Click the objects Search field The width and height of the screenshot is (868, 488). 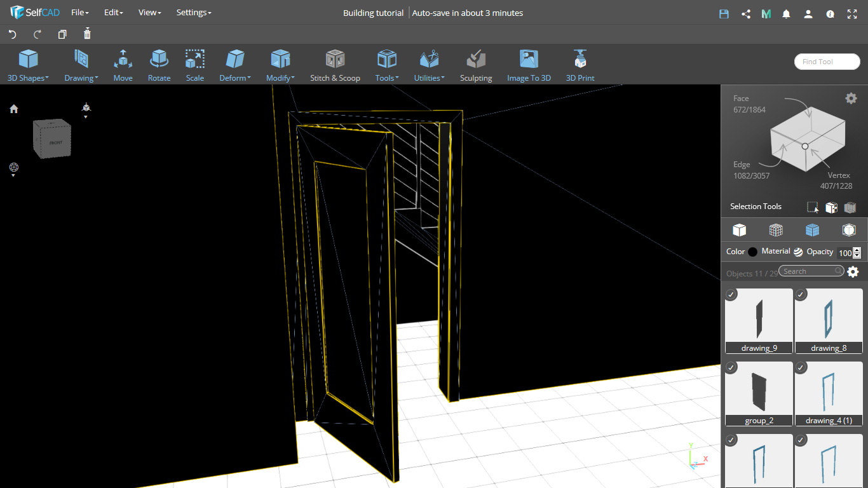click(811, 271)
